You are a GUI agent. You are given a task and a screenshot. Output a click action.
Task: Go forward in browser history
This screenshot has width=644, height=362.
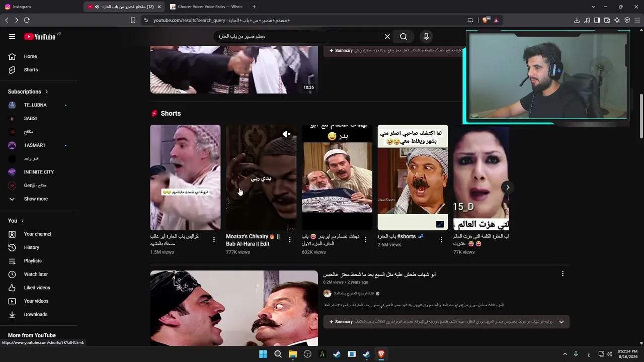[x=17, y=20]
